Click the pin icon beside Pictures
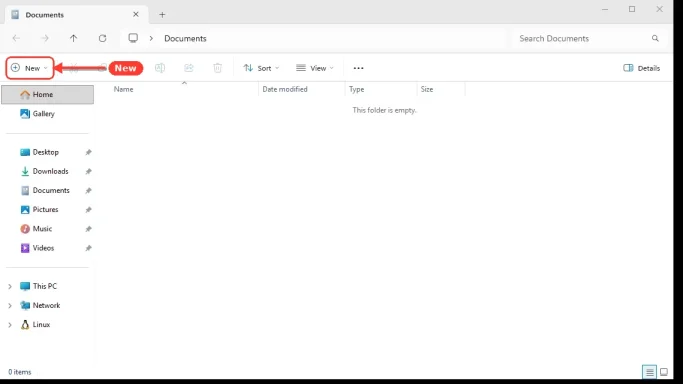The image size is (683, 384). (x=88, y=209)
